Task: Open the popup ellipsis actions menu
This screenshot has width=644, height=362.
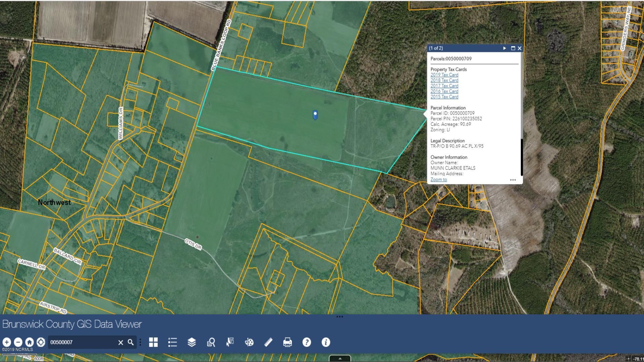Action: coord(513,180)
